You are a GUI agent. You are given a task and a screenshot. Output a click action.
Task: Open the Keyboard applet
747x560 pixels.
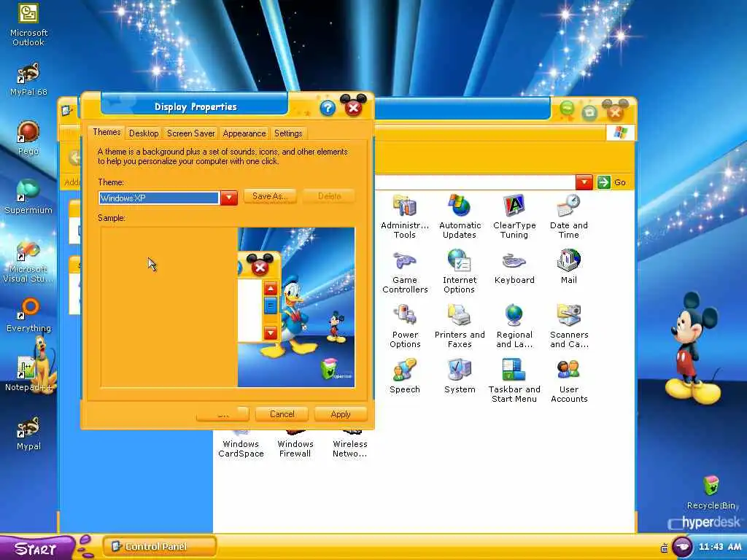pyautogui.click(x=514, y=268)
